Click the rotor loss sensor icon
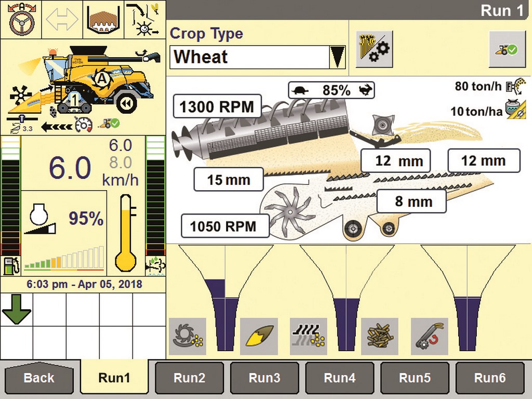The width and height of the screenshot is (532, 399). (x=187, y=337)
